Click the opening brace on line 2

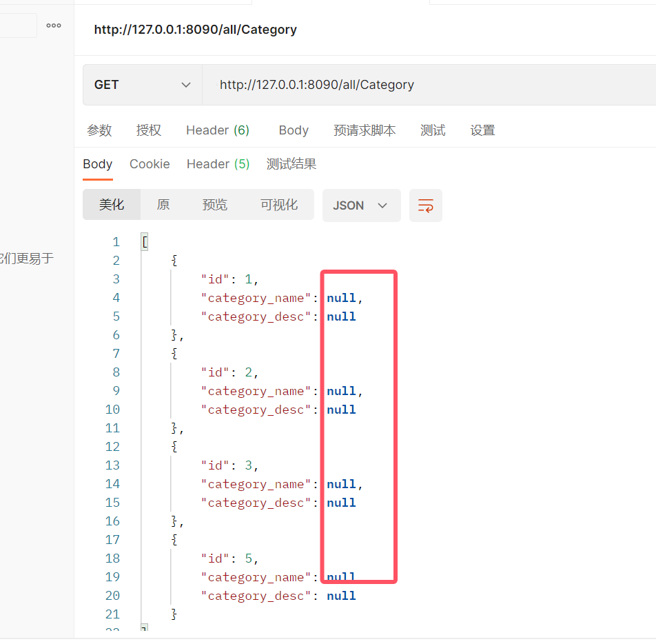[x=174, y=261]
